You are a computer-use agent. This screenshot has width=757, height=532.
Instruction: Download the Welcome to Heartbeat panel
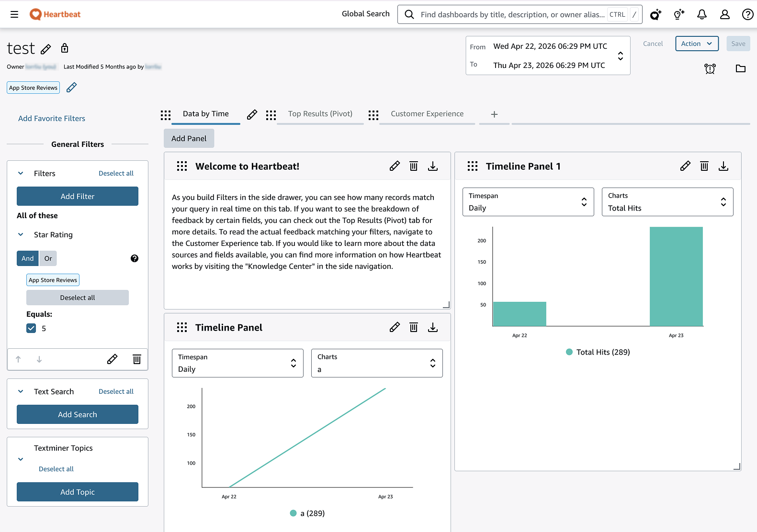pos(433,166)
